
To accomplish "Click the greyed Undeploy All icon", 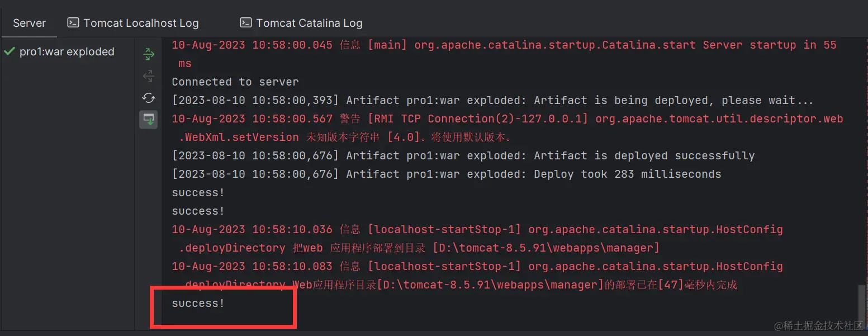I will pos(149,76).
